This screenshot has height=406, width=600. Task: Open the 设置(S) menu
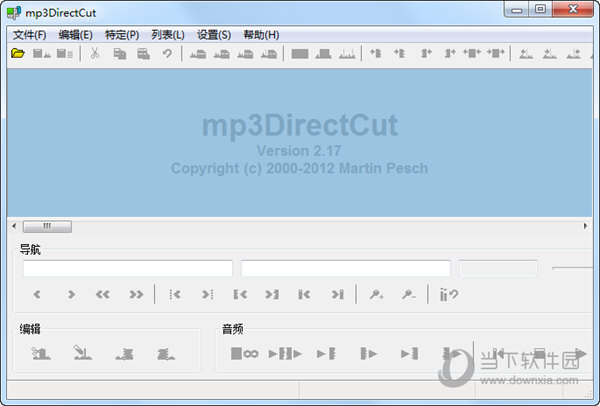click(214, 35)
